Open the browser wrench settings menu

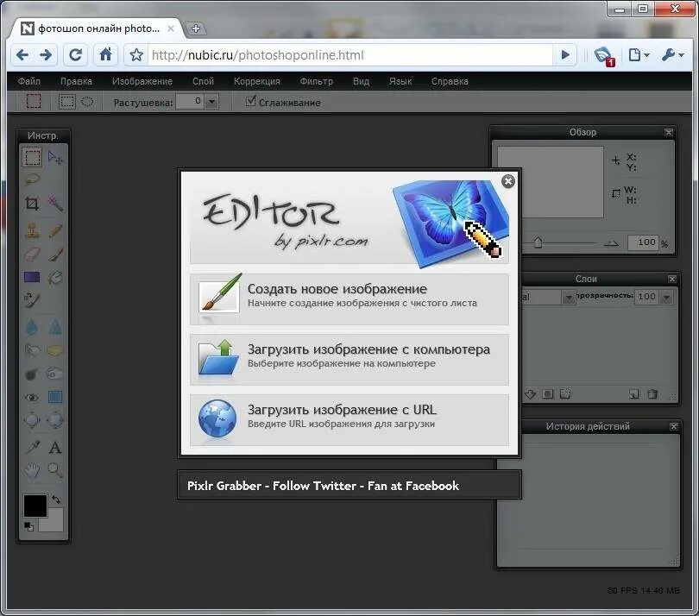click(x=673, y=55)
